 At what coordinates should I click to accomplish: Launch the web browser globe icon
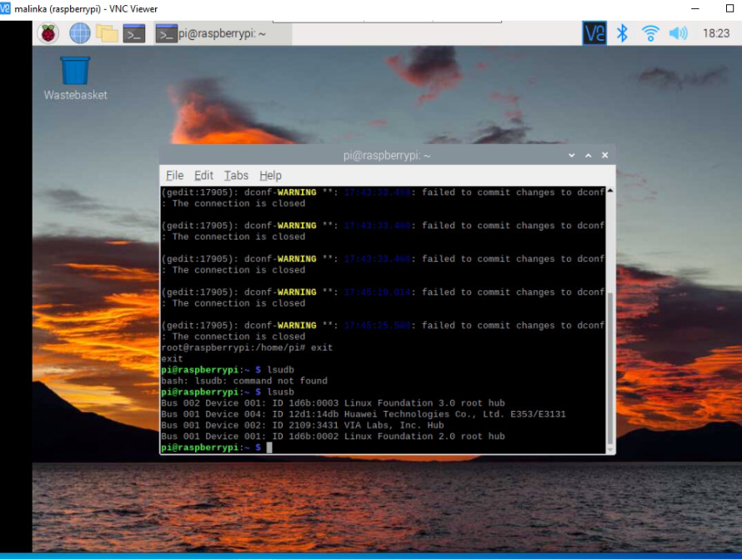tap(79, 33)
